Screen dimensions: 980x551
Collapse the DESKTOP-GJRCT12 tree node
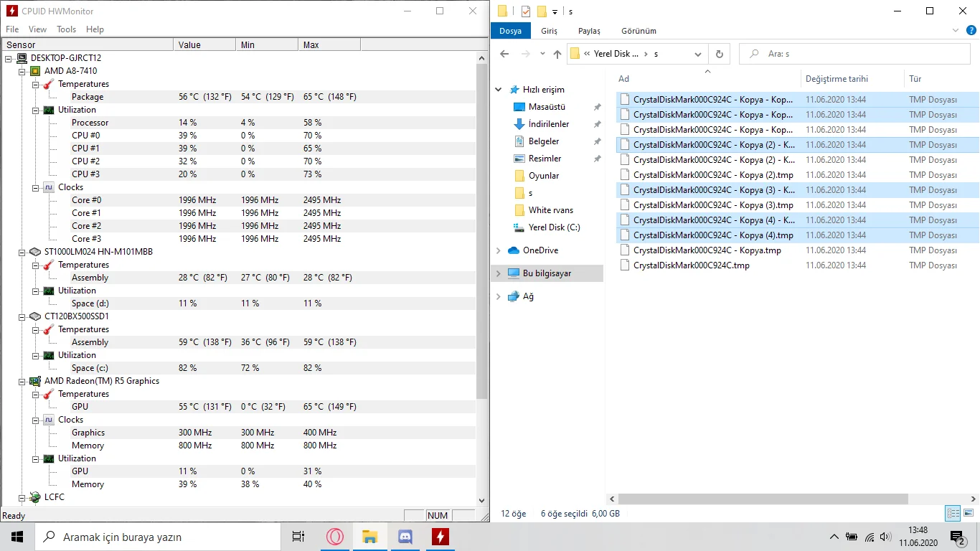point(9,58)
